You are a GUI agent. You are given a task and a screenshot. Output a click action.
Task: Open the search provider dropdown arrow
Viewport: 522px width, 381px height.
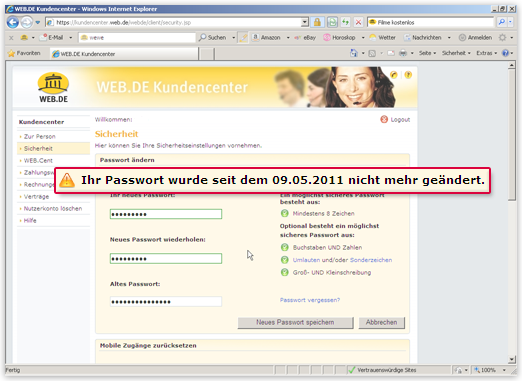[x=510, y=22]
